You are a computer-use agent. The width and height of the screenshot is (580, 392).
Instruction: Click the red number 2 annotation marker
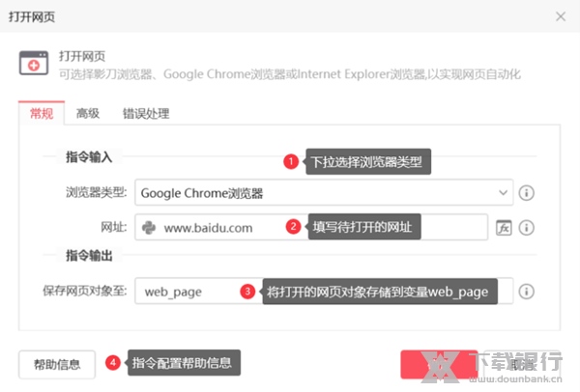(293, 227)
